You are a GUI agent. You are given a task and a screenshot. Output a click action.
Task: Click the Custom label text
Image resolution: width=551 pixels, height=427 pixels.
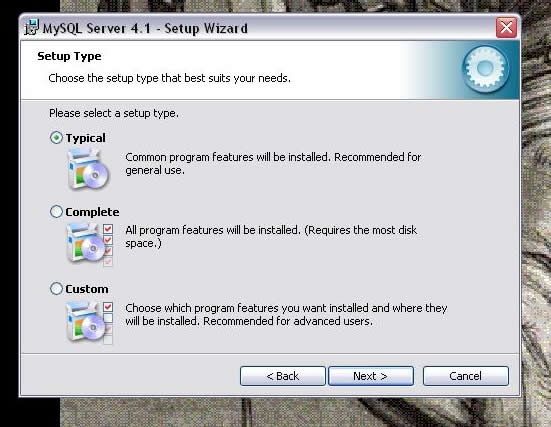tap(87, 289)
